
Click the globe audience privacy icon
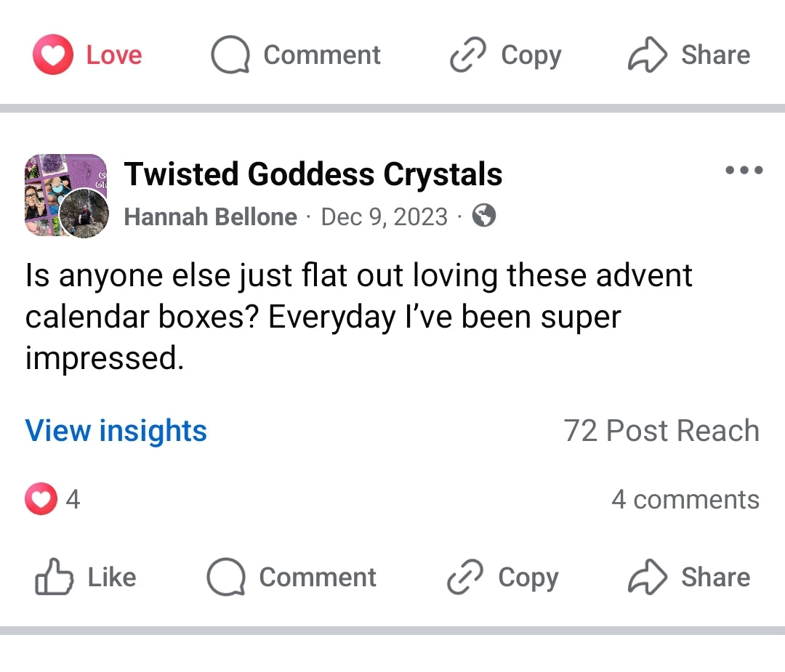484,216
